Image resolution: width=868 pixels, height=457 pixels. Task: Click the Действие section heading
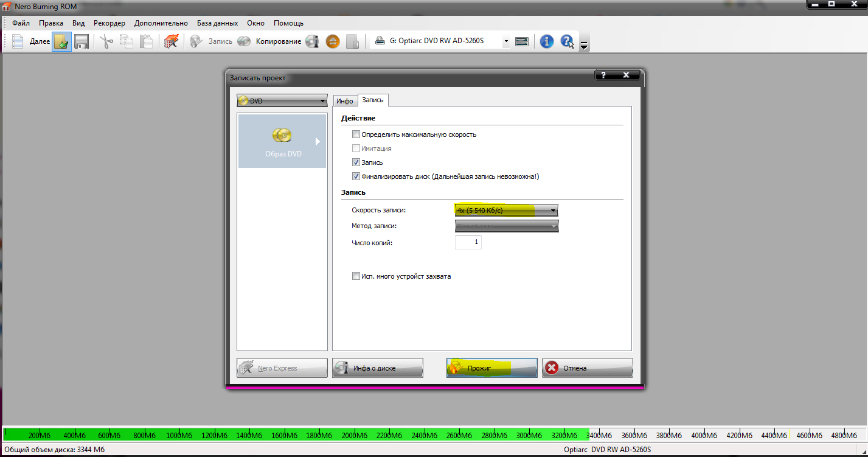click(358, 118)
